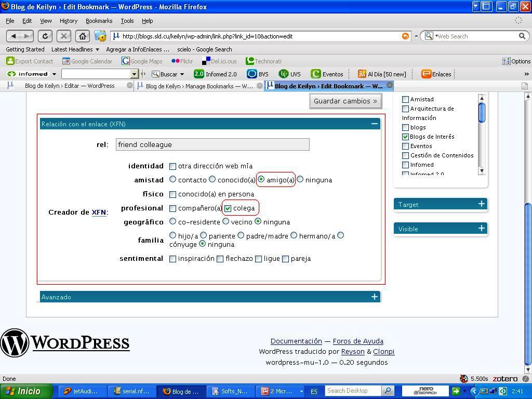
Task: Go to Home via house icon
Action: [82, 36]
